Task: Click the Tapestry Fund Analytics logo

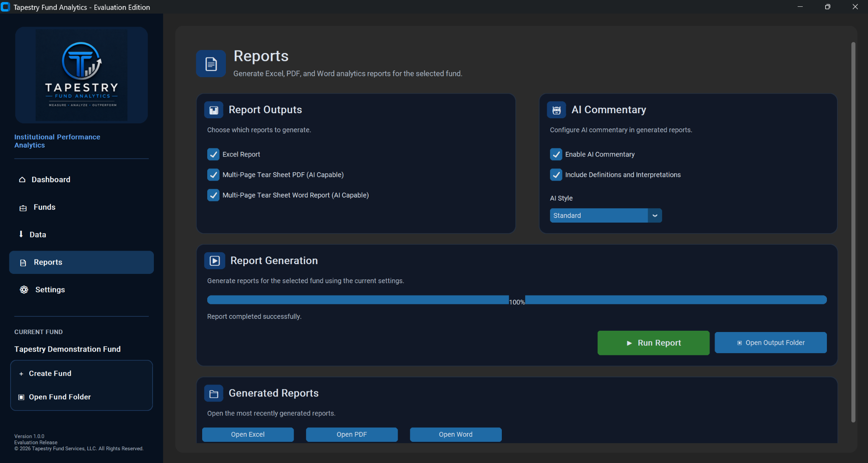Action: (x=81, y=75)
